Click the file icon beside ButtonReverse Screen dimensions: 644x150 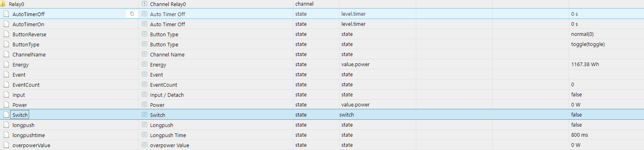(6, 34)
